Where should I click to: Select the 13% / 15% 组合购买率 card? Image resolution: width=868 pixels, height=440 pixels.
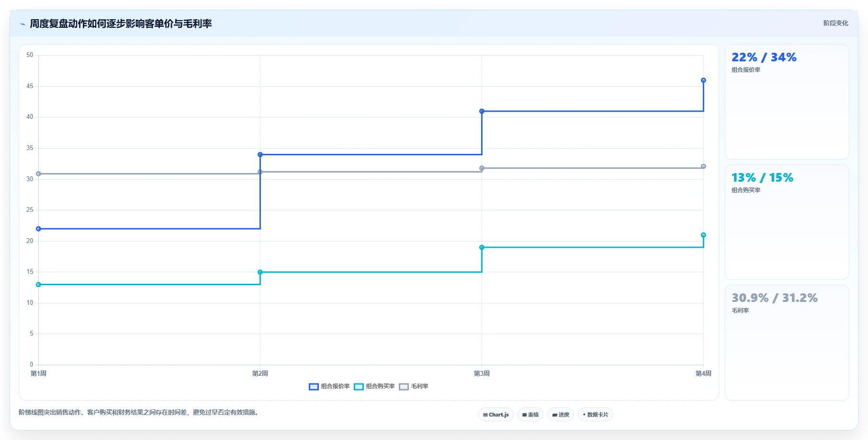(x=787, y=222)
